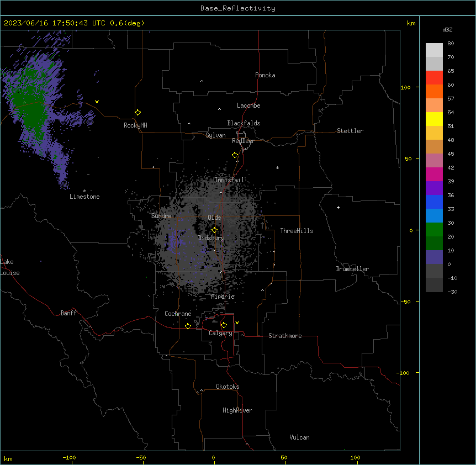Click the Ponoka town label

pos(265,75)
